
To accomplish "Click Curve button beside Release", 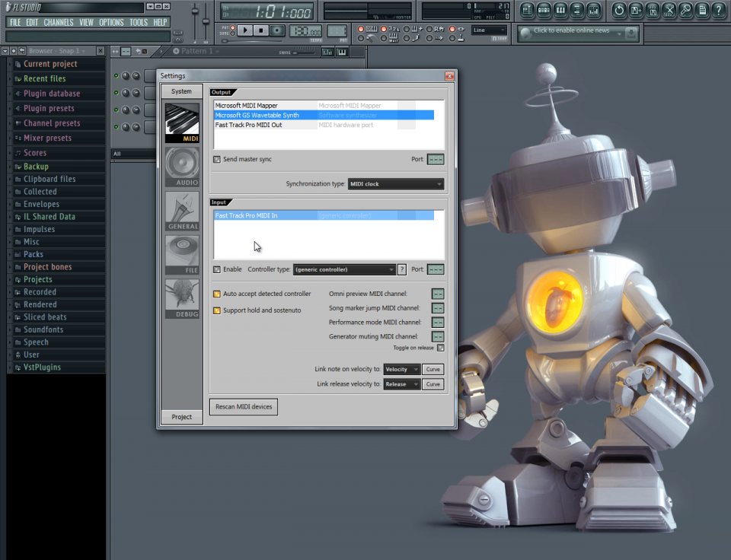I will [433, 384].
